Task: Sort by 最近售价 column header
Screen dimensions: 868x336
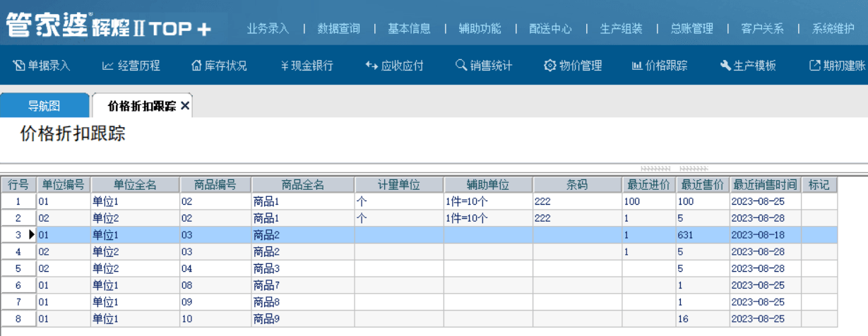Action: (x=702, y=185)
